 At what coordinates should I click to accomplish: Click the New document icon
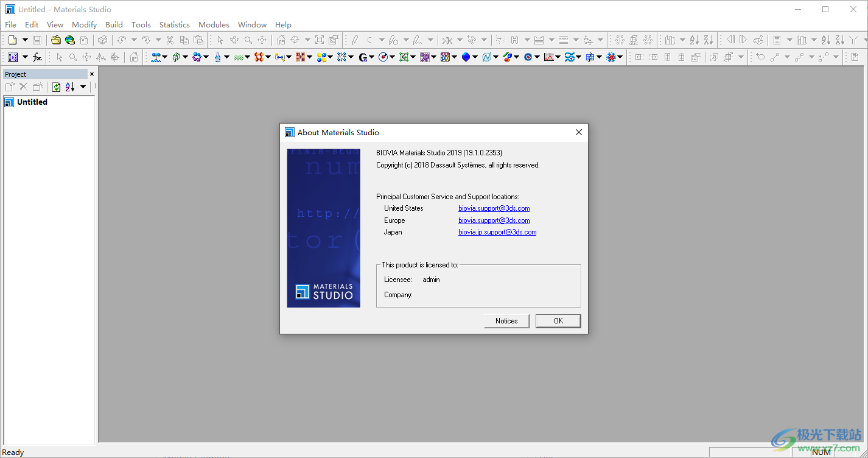tap(13, 40)
